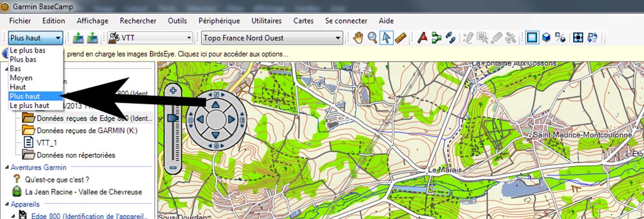The height and width of the screenshot is (219, 644).
Task: Choose 'Plus haut' detail level
Action: pyautogui.click(x=35, y=96)
